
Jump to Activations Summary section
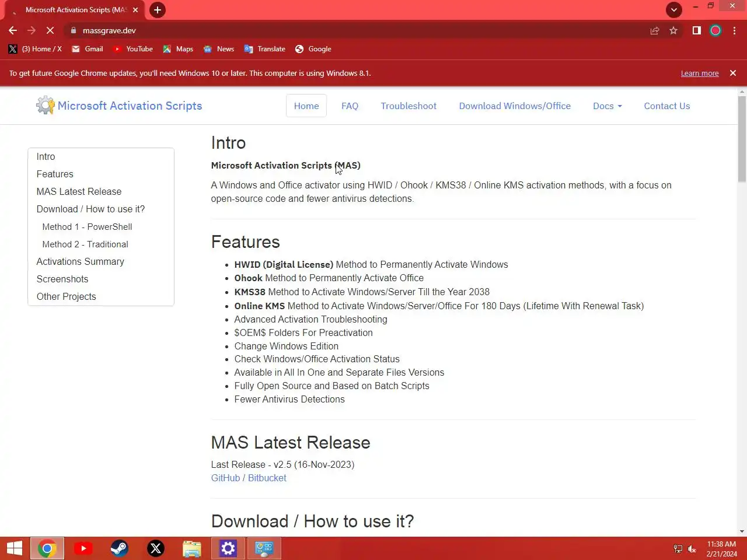pyautogui.click(x=80, y=261)
